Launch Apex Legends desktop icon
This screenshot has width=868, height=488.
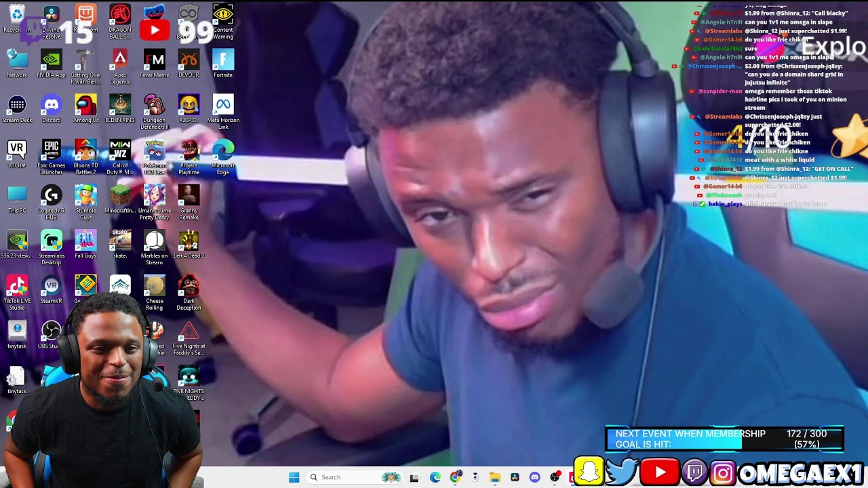pos(120,67)
